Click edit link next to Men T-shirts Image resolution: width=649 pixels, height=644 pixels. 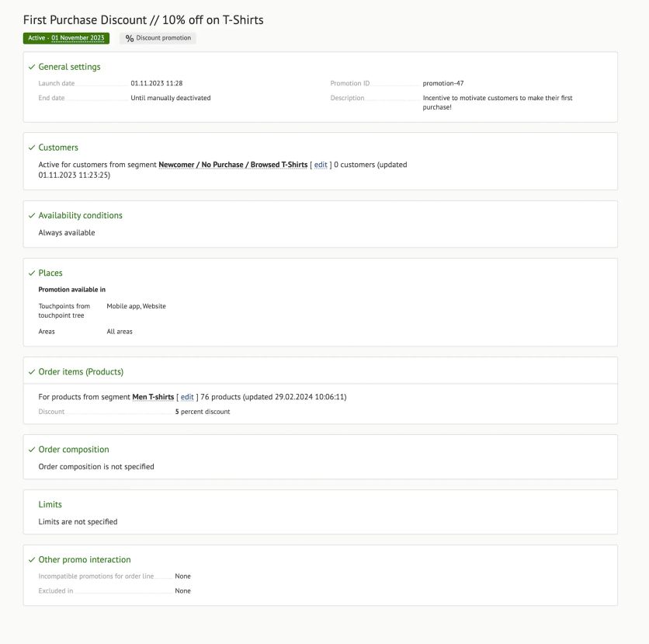pos(187,397)
